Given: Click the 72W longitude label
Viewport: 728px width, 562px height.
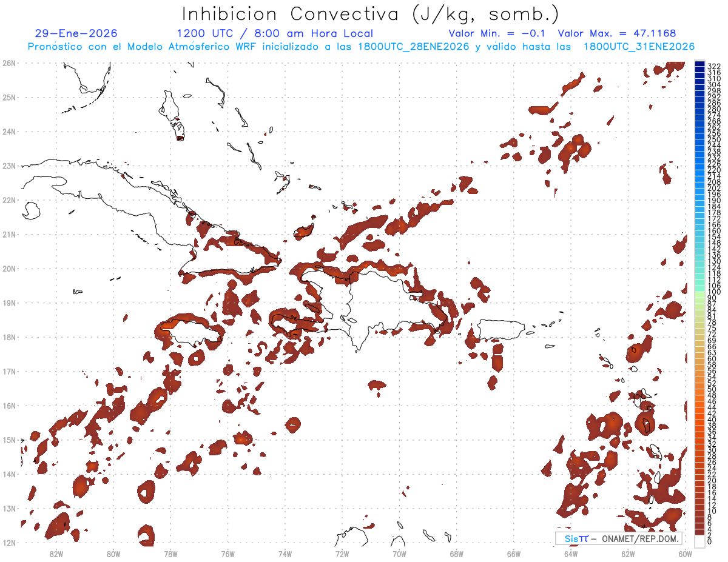Looking at the screenshot, I should 342,554.
